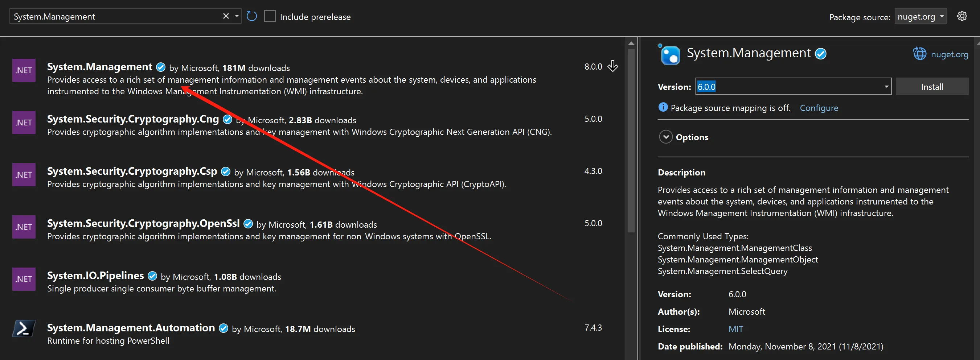Select the System.Security.Cryptography.Csp package title
Viewport: 980px width, 360px height.
[x=132, y=171]
